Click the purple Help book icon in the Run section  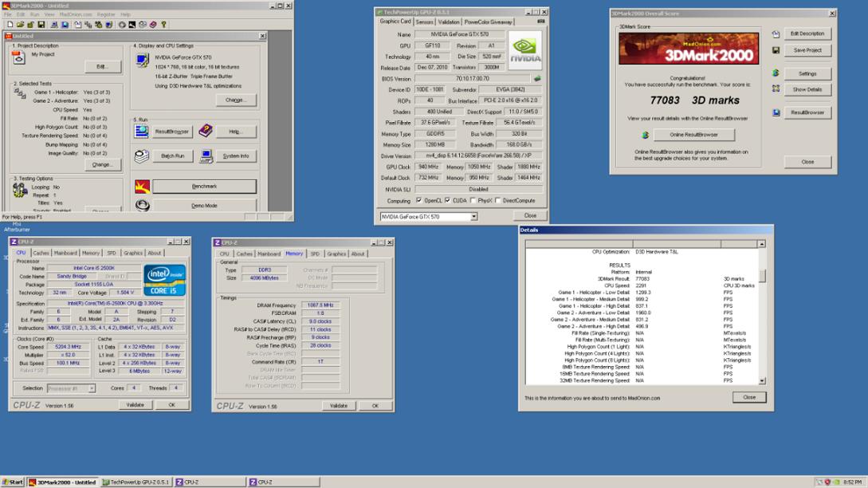[x=206, y=131]
